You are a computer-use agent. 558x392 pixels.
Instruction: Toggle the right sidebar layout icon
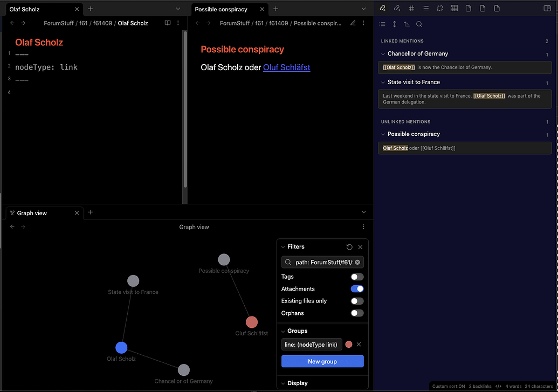pos(548,9)
